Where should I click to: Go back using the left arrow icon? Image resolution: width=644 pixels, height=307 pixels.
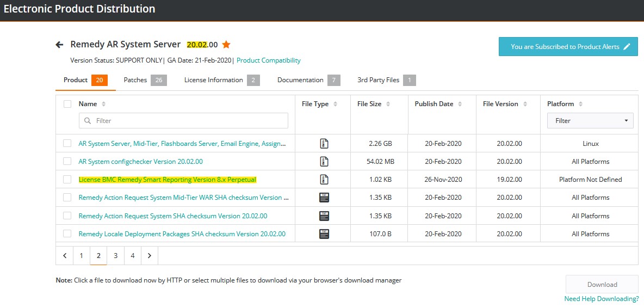(x=59, y=45)
